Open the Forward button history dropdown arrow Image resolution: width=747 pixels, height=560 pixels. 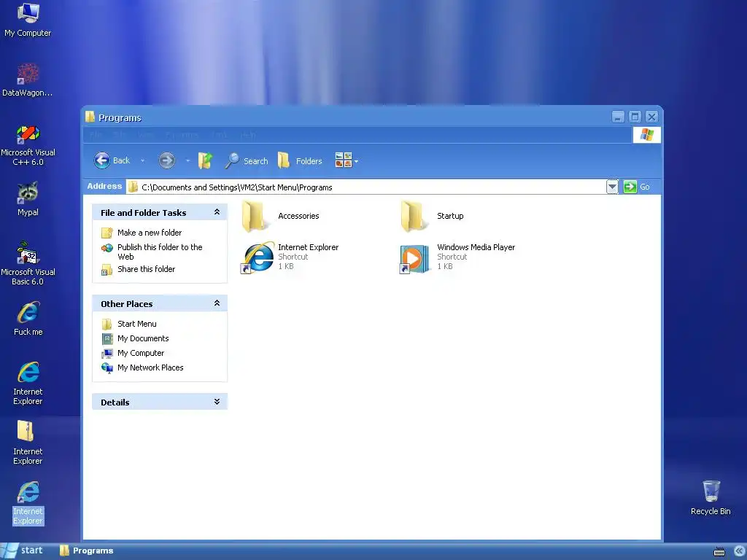[x=187, y=161]
